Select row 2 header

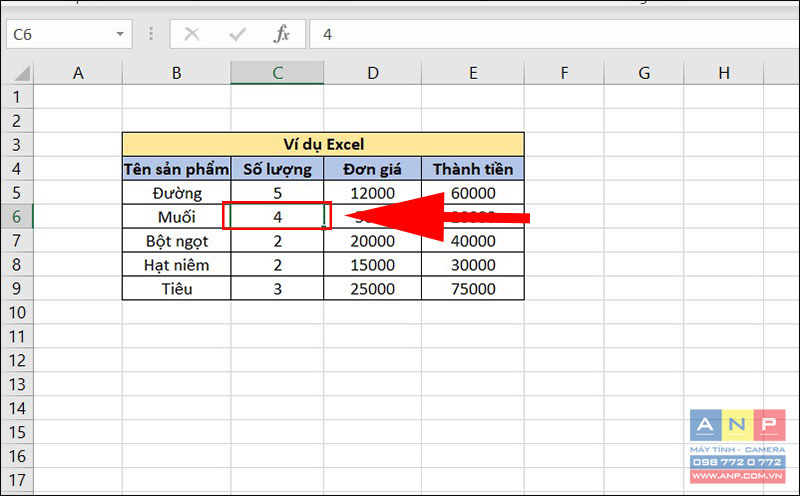[17, 120]
